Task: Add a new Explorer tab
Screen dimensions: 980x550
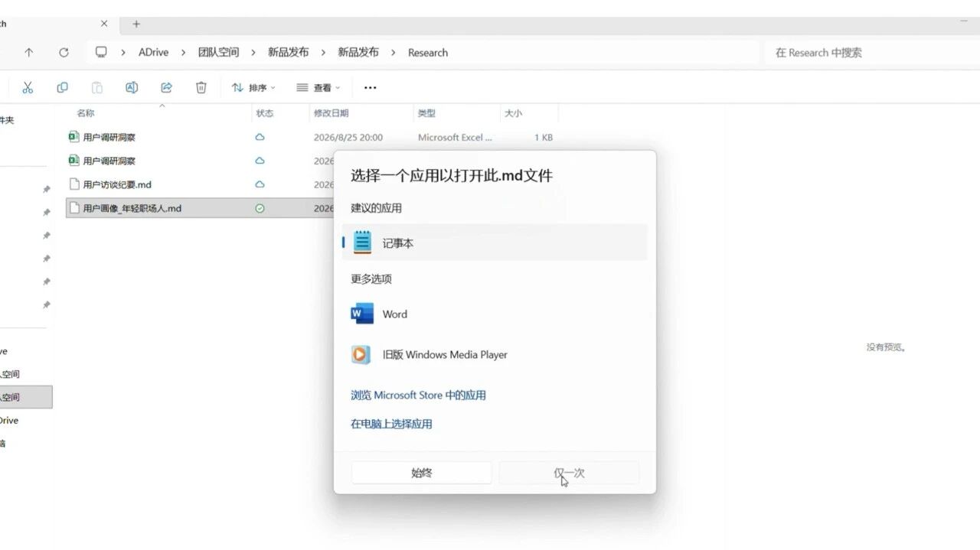Action: tap(136, 24)
